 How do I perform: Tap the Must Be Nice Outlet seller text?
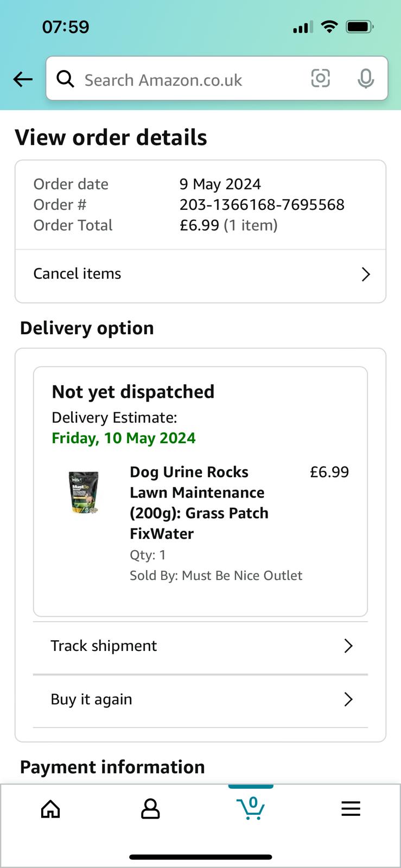click(x=242, y=576)
